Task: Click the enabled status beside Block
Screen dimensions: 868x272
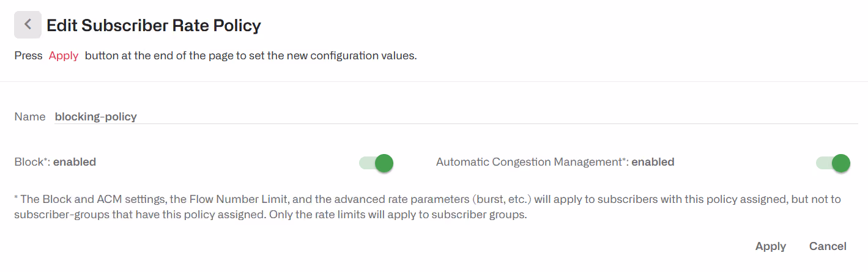Action: [x=75, y=162]
